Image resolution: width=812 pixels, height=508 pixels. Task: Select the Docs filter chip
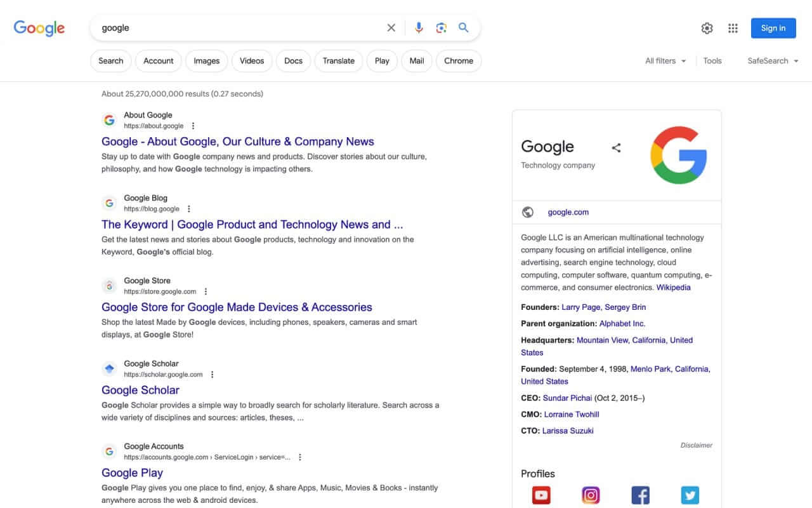pos(293,61)
